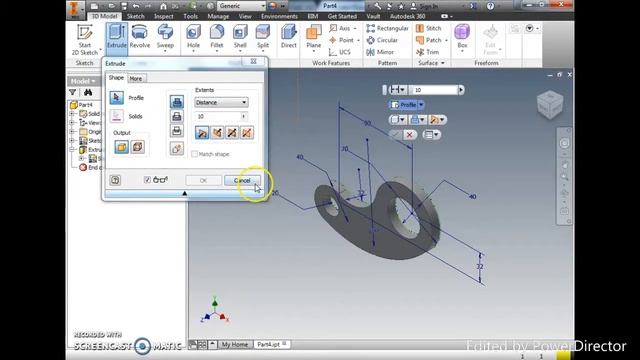Click the Mirror pattern tool

point(380,52)
